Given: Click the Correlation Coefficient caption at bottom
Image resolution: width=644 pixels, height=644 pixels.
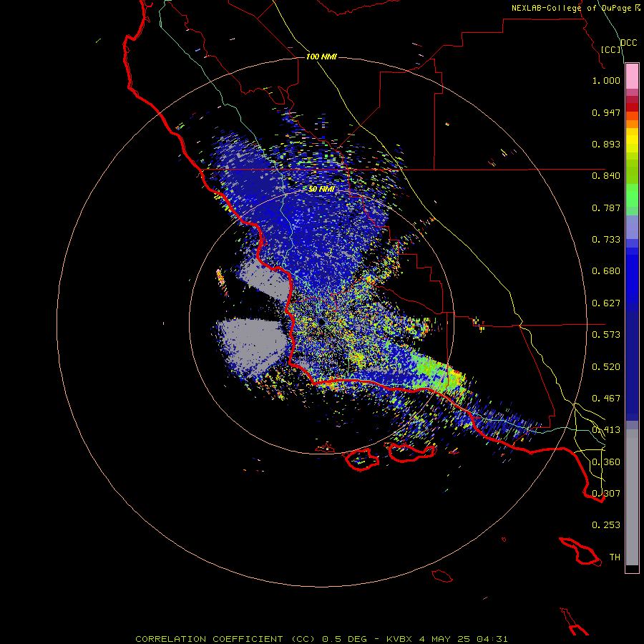Looking at the screenshot, I should coord(321,639).
